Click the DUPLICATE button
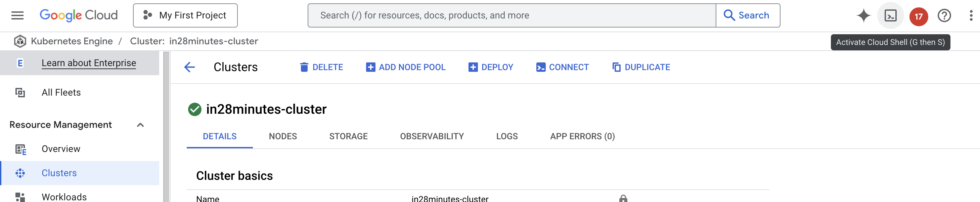Screen dimensions: 980x202 (641, 67)
